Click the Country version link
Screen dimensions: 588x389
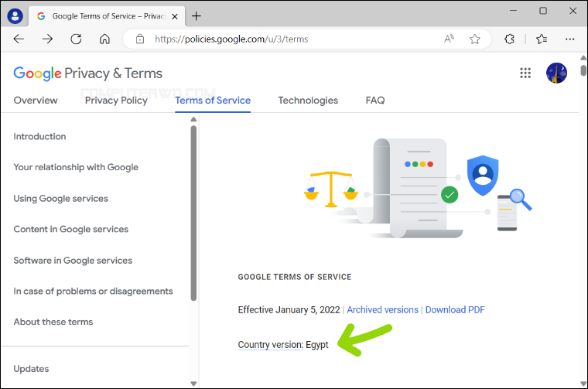[x=270, y=345]
